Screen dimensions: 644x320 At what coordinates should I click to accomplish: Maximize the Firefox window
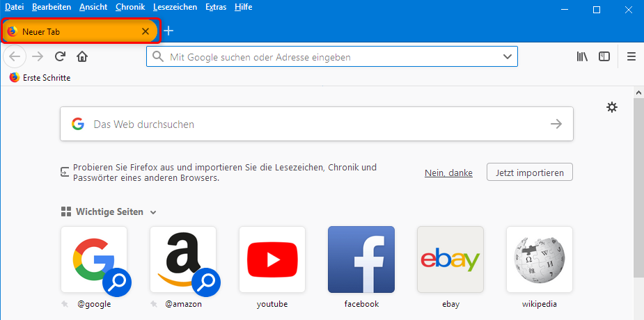(x=597, y=10)
